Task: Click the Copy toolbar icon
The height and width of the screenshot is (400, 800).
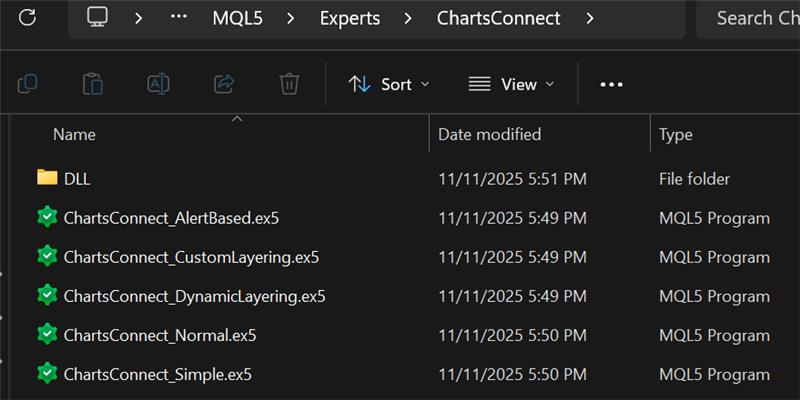Action: 28,84
